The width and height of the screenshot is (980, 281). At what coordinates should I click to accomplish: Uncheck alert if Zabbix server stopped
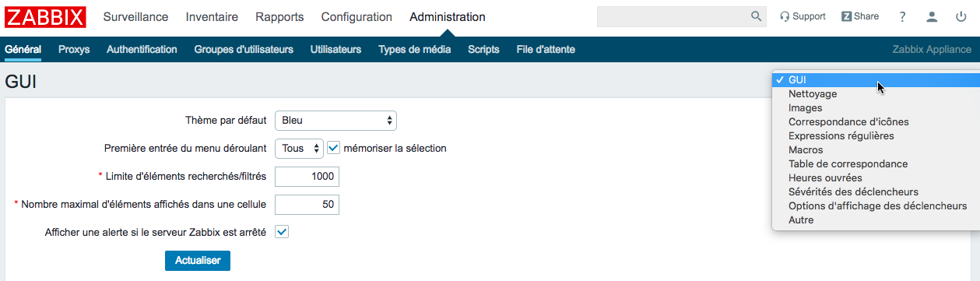[x=282, y=232]
